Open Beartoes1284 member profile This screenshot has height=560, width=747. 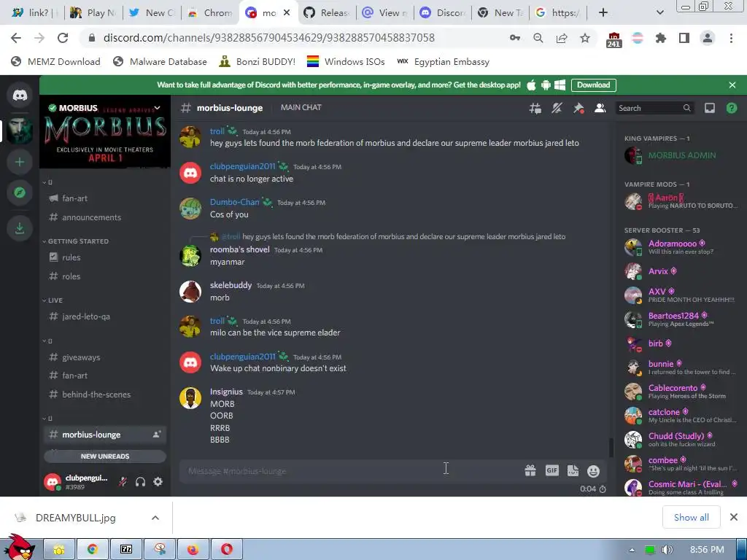click(681, 319)
